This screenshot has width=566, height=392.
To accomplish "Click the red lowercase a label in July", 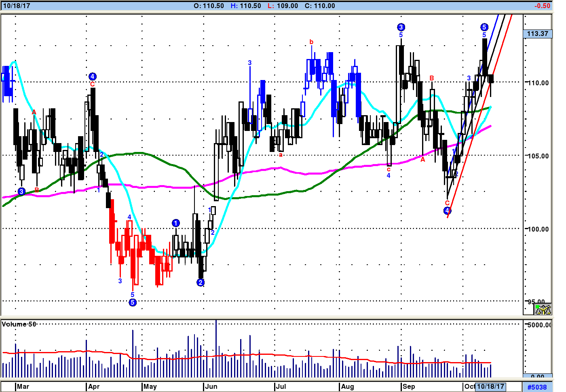I will (281, 155).
